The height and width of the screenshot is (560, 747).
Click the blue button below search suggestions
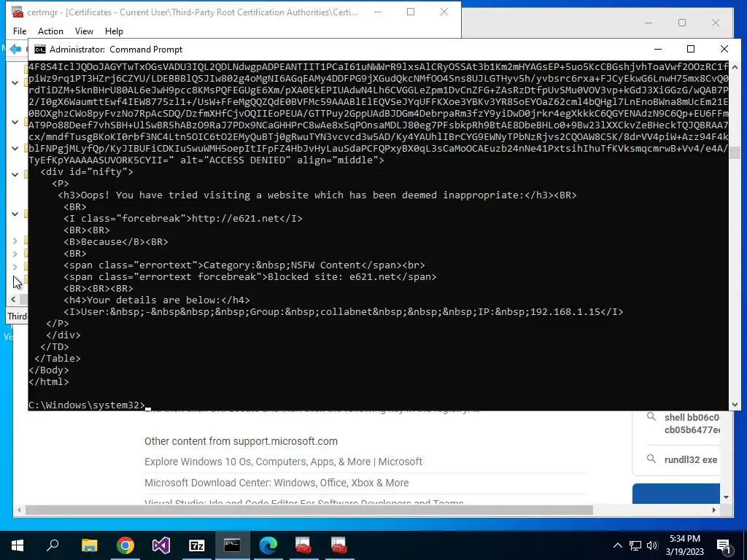(x=676, y=494)
